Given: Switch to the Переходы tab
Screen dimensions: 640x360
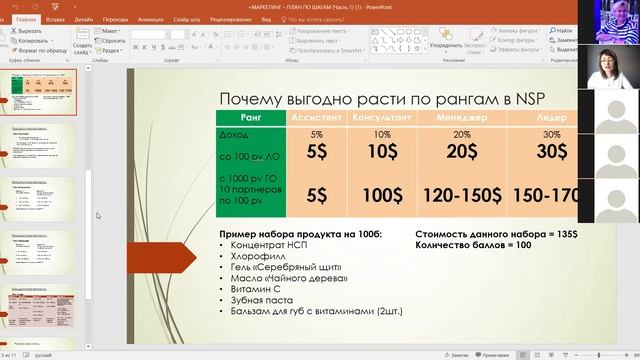Looking at the screenshot, I should (115, 19).
